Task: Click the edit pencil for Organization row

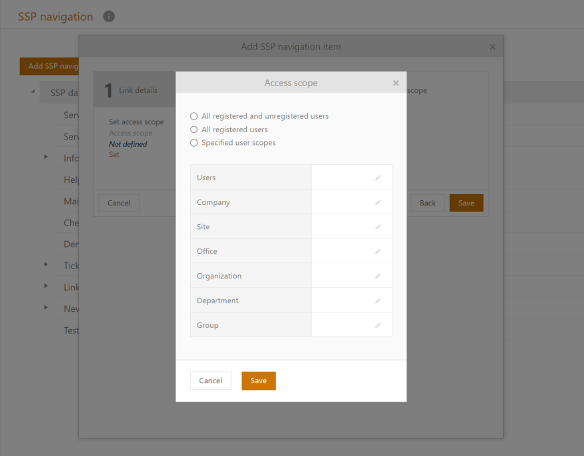Action: pos(378,276)
